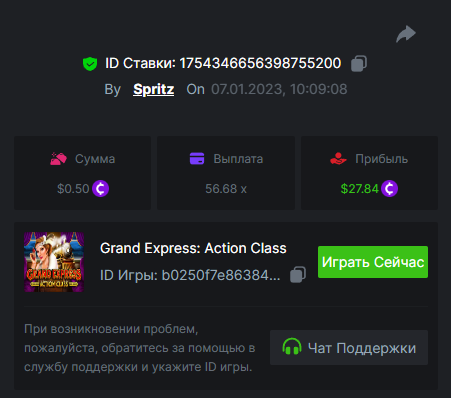Image resolution: width=451 pixels, height=398 pixels.
Task: Open the Grand Express game thumbnail
Action: pyautogui.click(x=54, y=262)
